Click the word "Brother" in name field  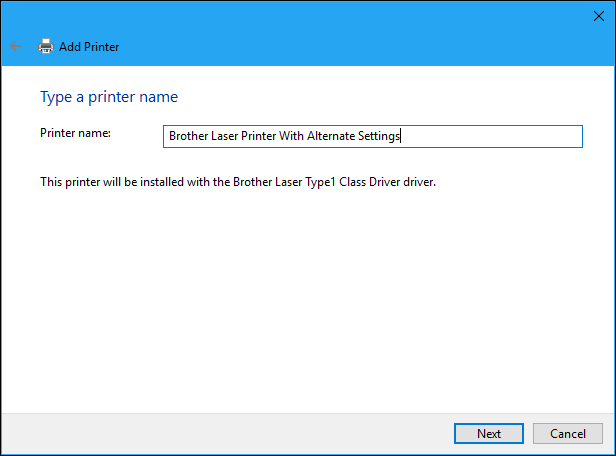(190, 136)
